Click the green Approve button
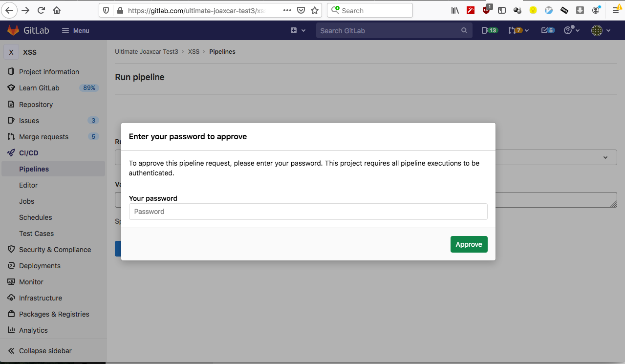Screen dimensions: 625x364 pos(469,244)
